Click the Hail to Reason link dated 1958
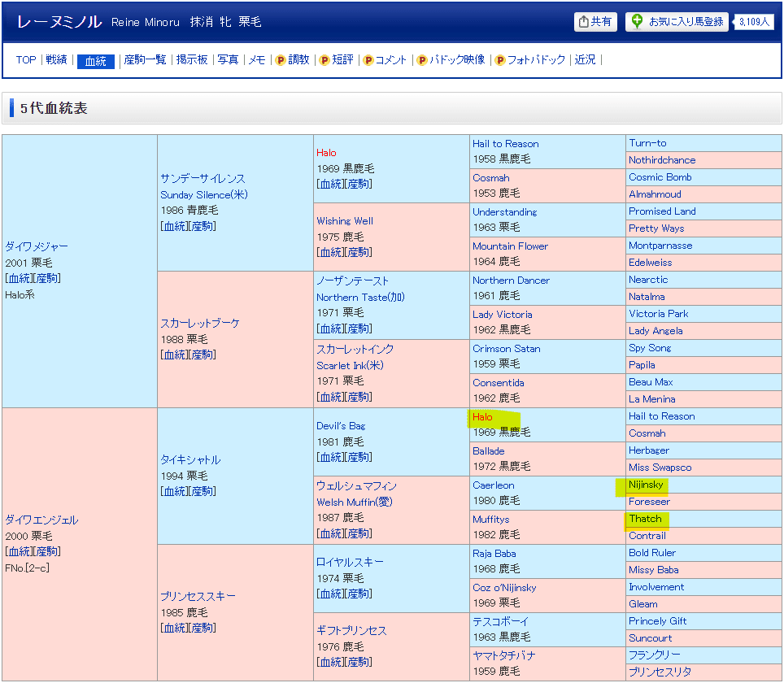 (x=506, y=143)
